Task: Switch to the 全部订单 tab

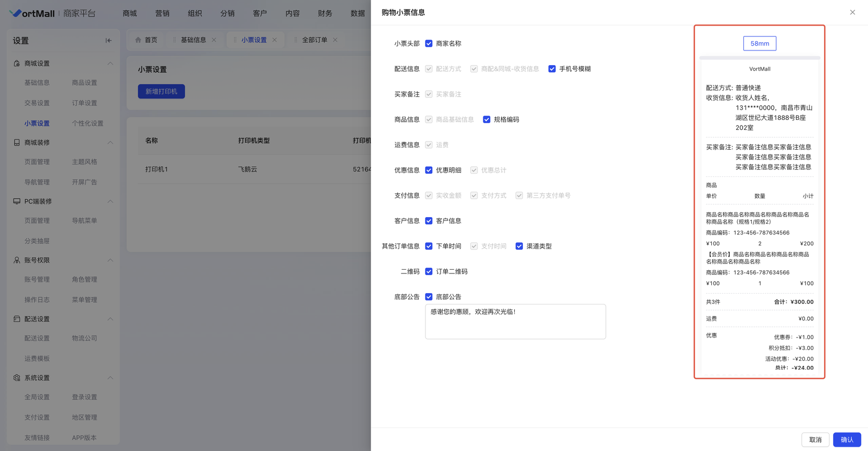Action: point(315,40)
